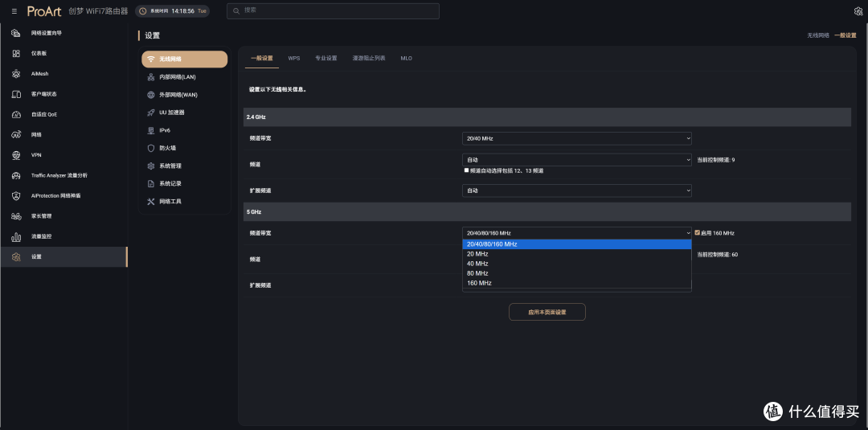Toggle the 启用 160 MHz checkbox
Screen dimensions: 868x430
[698, 233]
